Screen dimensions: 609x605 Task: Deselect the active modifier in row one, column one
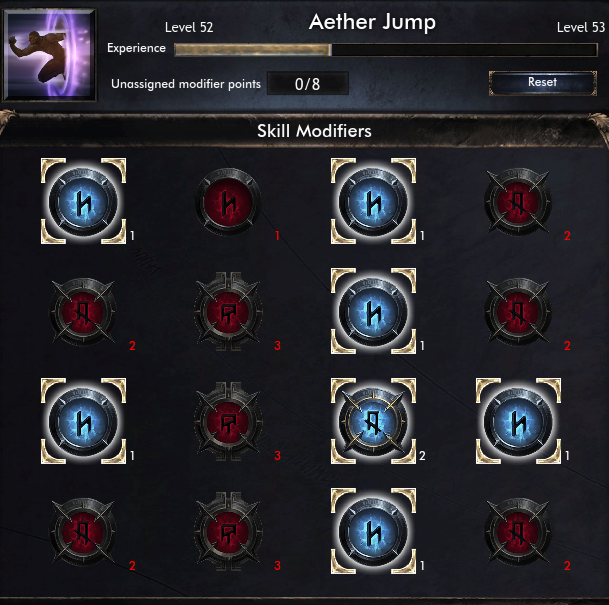(83, 201)
